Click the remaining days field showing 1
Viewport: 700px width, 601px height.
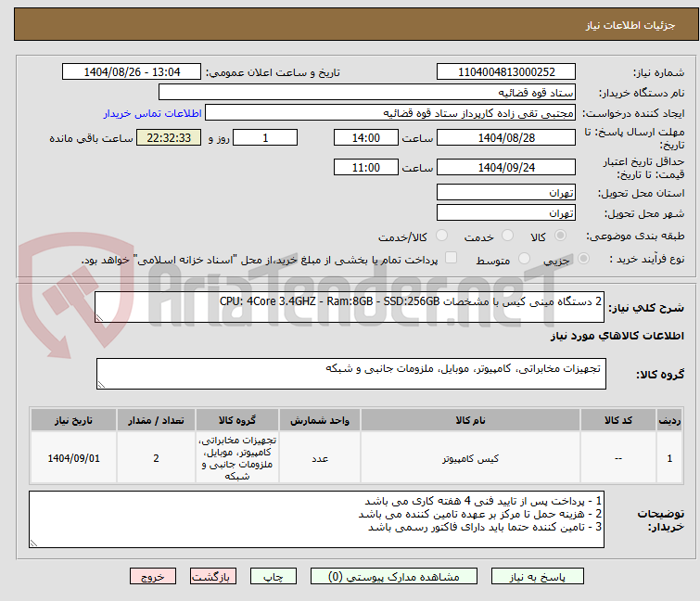click(x=265, y=137)
